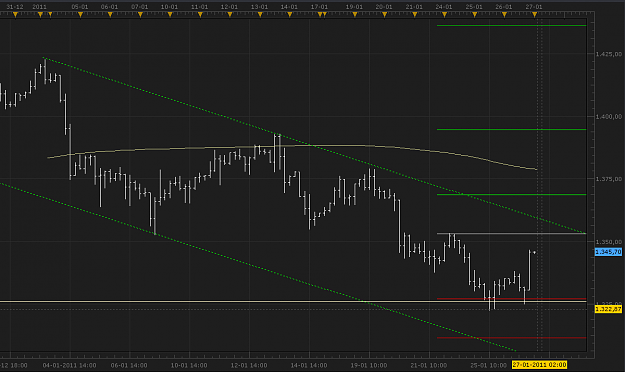
Task: Click the yellow marker under 26-01
Action: pos(504,15)
